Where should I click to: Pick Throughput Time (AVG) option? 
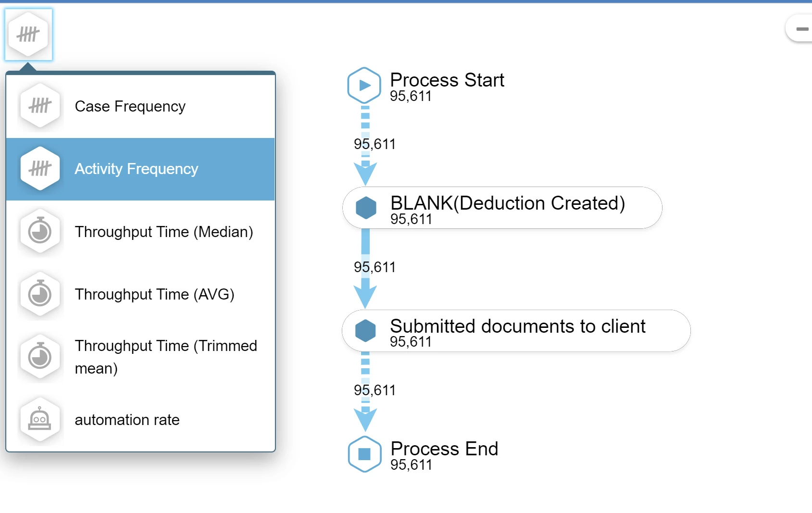click(154, 294)
